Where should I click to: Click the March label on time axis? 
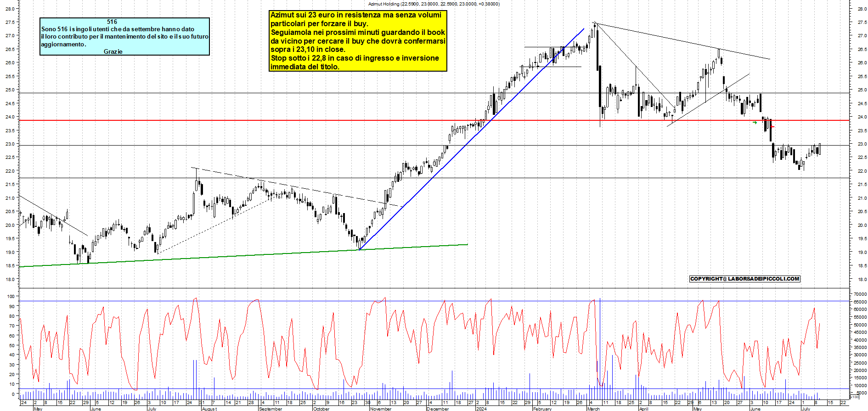pyautogui.click(x=593, y=409)
